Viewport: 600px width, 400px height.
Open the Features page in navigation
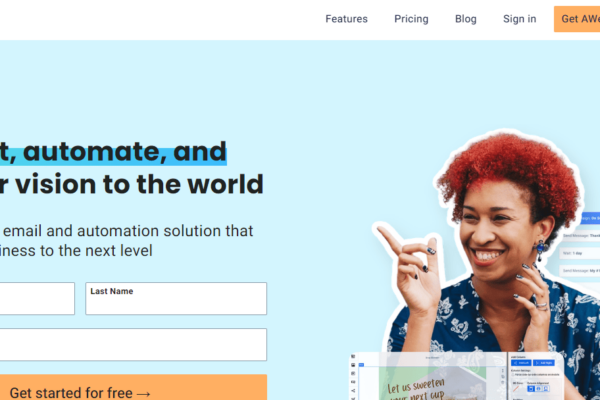tap(346, 19)
